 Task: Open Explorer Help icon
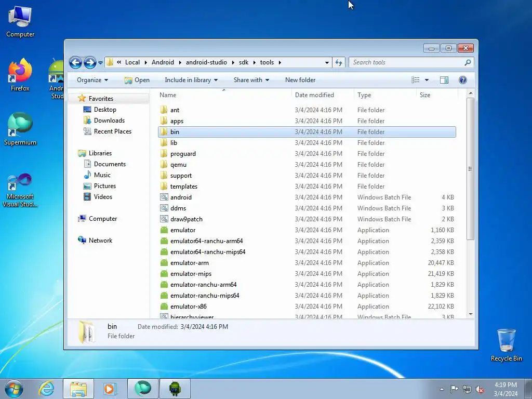[462, 80]
